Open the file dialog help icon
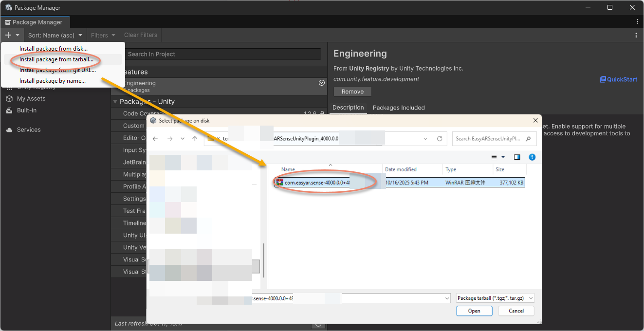Screen dimensions: 644x331 pos(532,157)
